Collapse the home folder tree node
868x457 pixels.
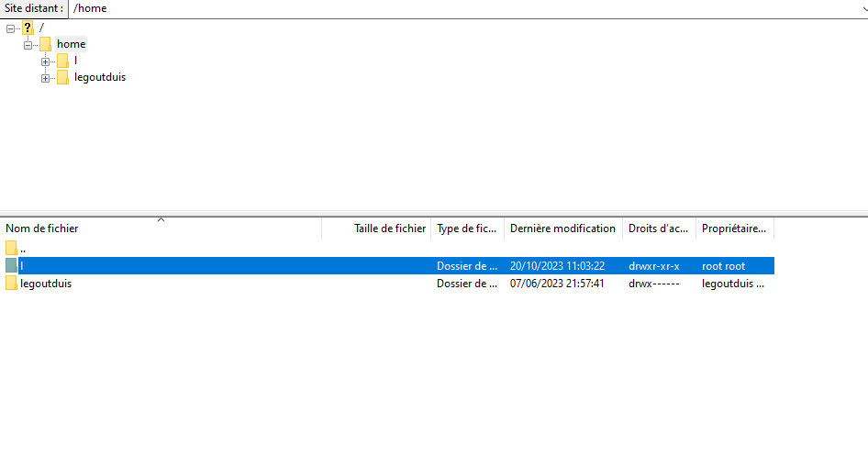pos(28,45)
